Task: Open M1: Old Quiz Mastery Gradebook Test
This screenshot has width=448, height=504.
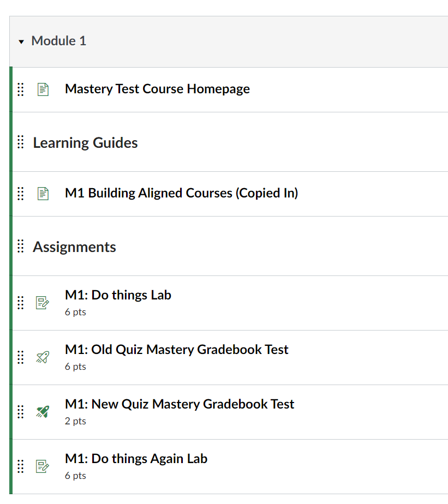Action: (x=177, y=350)
